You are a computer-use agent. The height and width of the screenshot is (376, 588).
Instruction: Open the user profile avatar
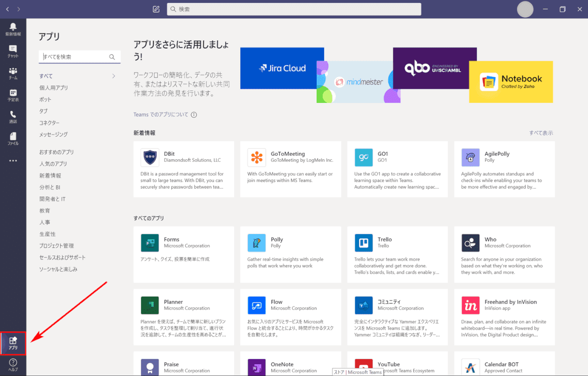click(525, 9)
